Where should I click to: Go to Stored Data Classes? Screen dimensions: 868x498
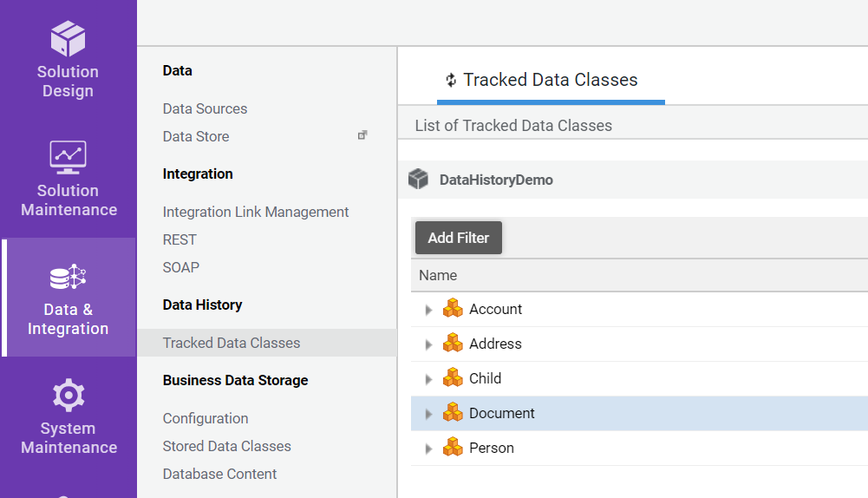pyautogui.click(x=227, y=446)
